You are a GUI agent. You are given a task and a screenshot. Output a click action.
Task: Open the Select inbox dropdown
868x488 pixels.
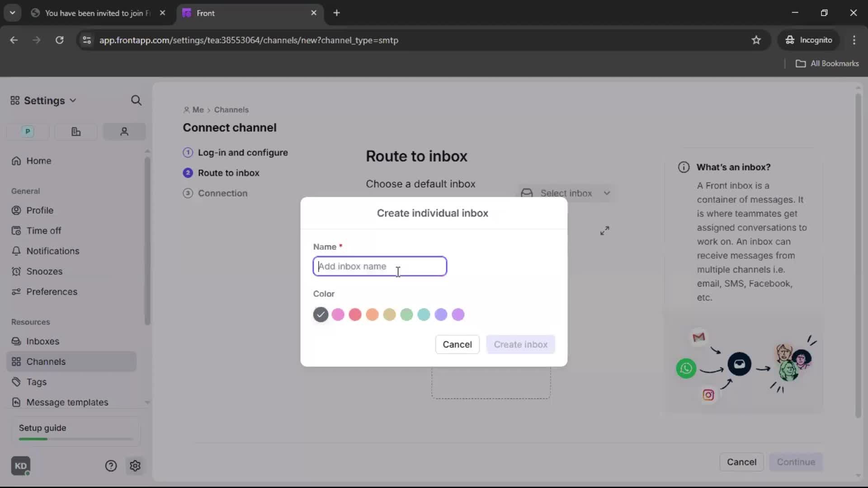point(566,193)
